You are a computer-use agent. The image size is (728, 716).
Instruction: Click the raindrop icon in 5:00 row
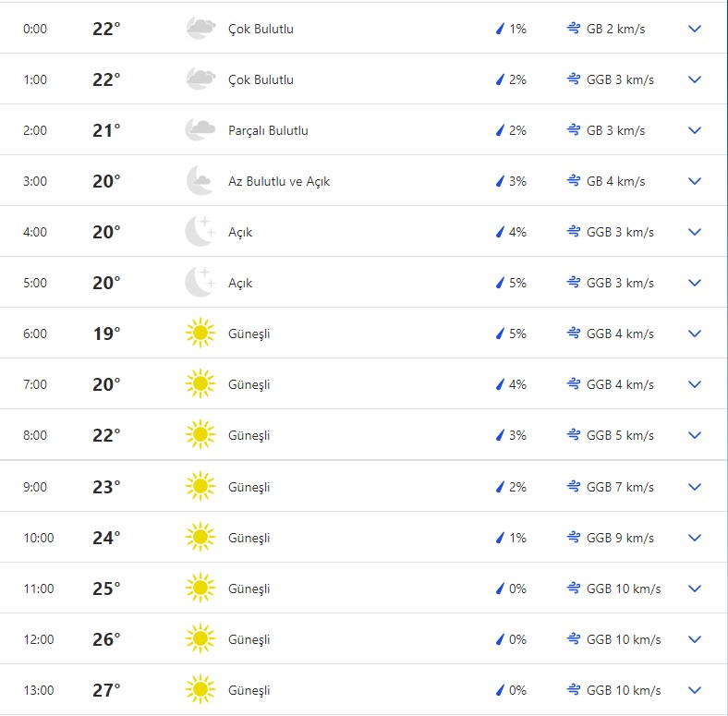tap(500, 283)
